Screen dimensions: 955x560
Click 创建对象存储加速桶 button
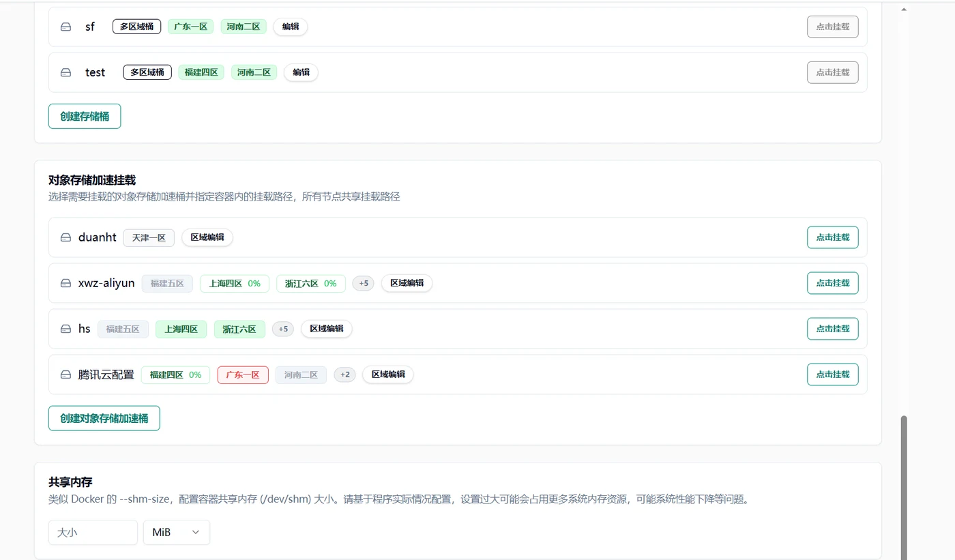click(x=104, y=418)
